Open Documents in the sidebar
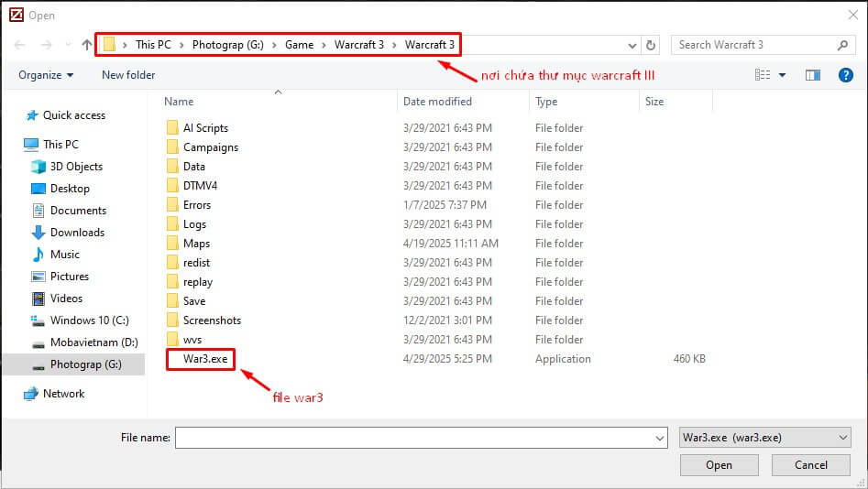 click(x=78, y=211)
